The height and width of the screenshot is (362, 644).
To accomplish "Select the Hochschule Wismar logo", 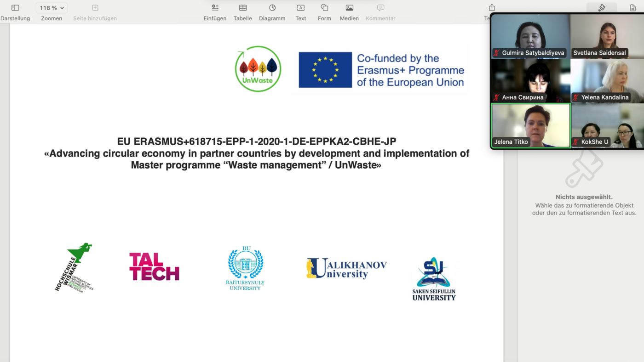I will coord(75,267).
